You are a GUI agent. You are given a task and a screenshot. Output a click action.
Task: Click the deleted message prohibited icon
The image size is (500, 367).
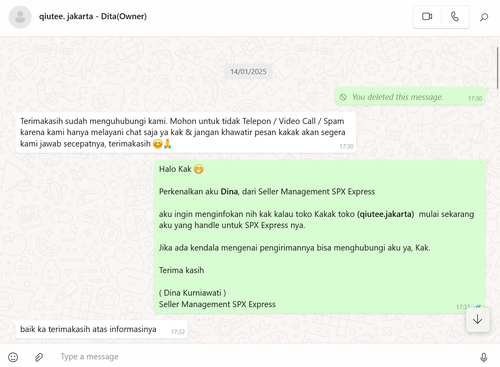(x=343, y=97)
